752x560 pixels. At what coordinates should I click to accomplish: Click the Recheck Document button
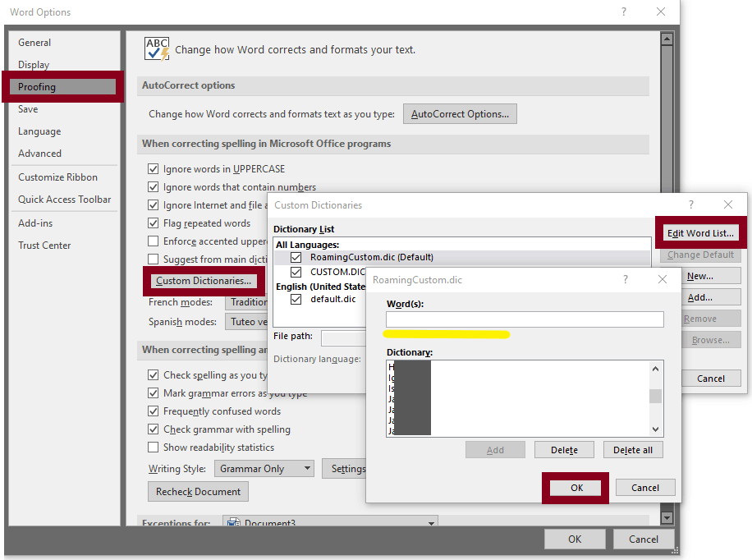point(198,492)
